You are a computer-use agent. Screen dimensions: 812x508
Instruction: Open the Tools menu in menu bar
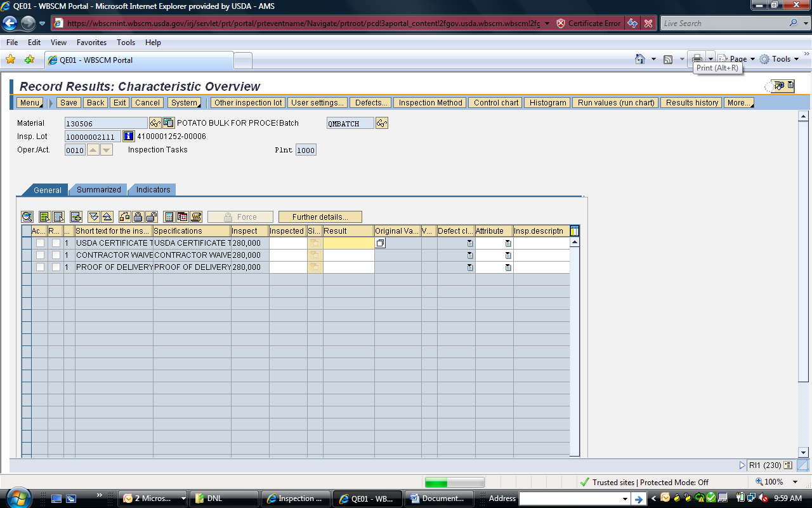coord(126,43)
